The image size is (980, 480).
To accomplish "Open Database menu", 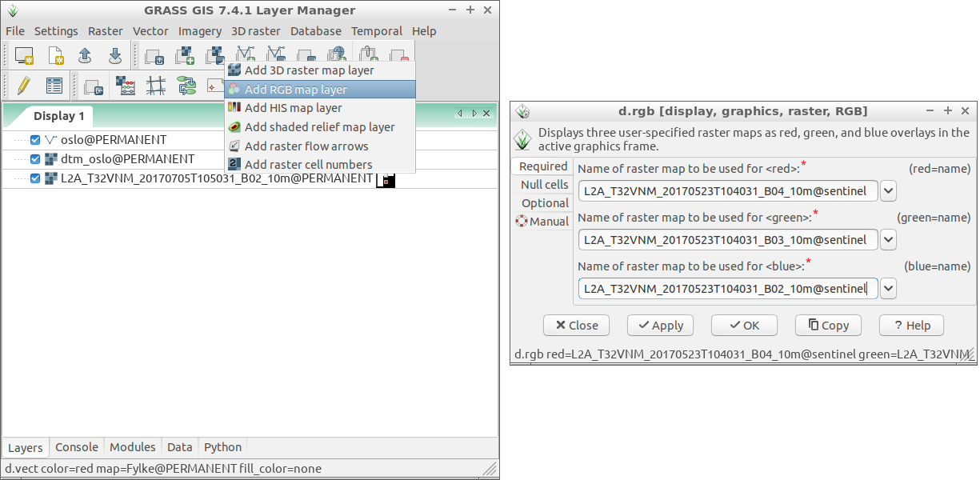I will (x=316, y=31).
